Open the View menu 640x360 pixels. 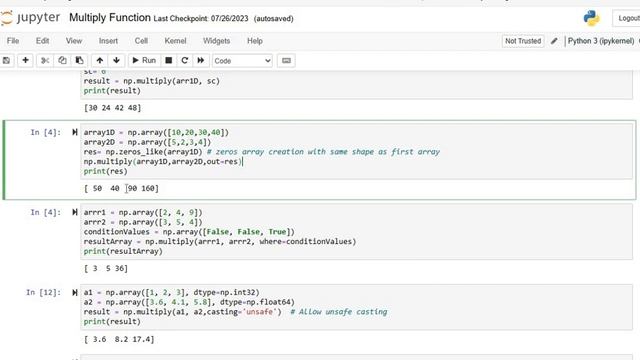pyautogui.click(x=74, y=41)
